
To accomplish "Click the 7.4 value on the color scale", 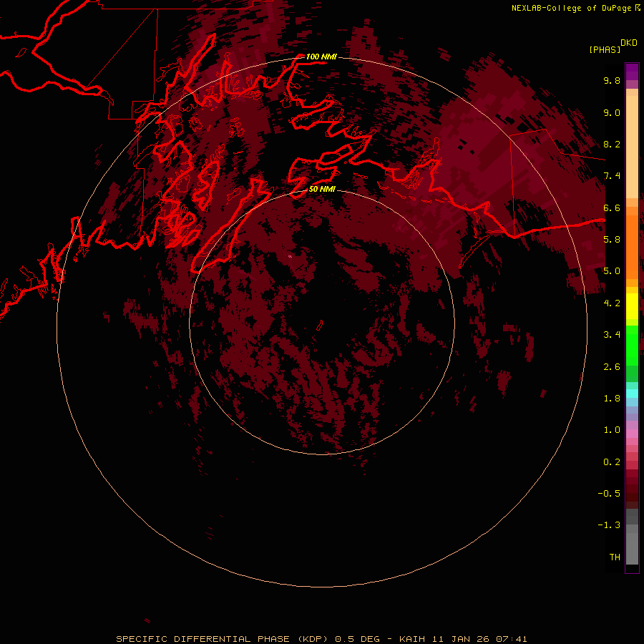I will (x=612, y=176).
